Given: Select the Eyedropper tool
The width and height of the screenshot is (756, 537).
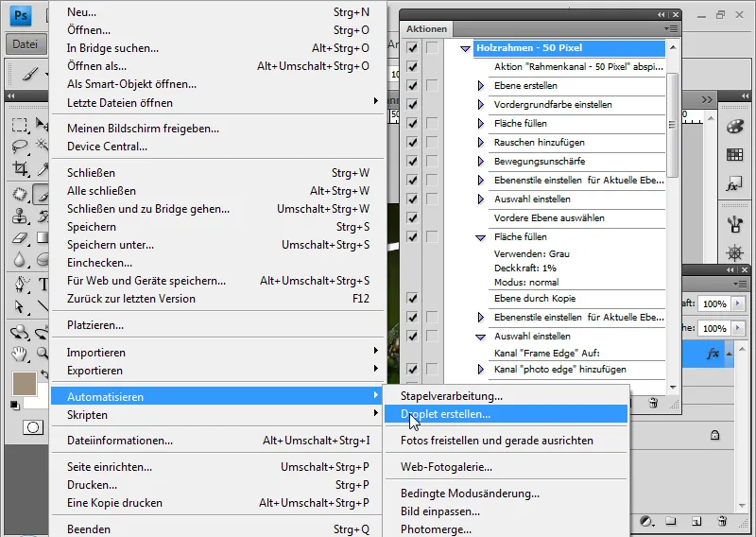Looking at the screenshot, I should (x=43, y=168).
